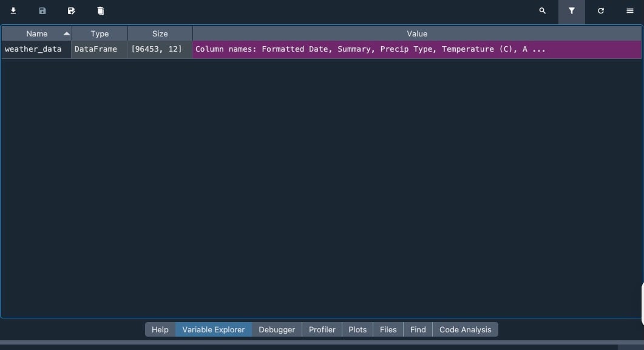644x350 pixels.
Task: Open the Files tab
Action: tap(388, 329)
